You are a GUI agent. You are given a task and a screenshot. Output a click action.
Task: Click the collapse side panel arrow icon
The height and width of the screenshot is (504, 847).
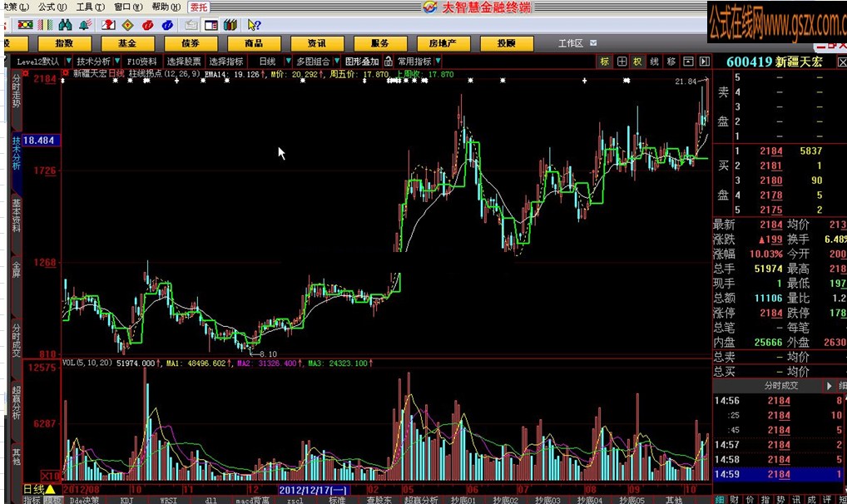(x=705, y=61)
